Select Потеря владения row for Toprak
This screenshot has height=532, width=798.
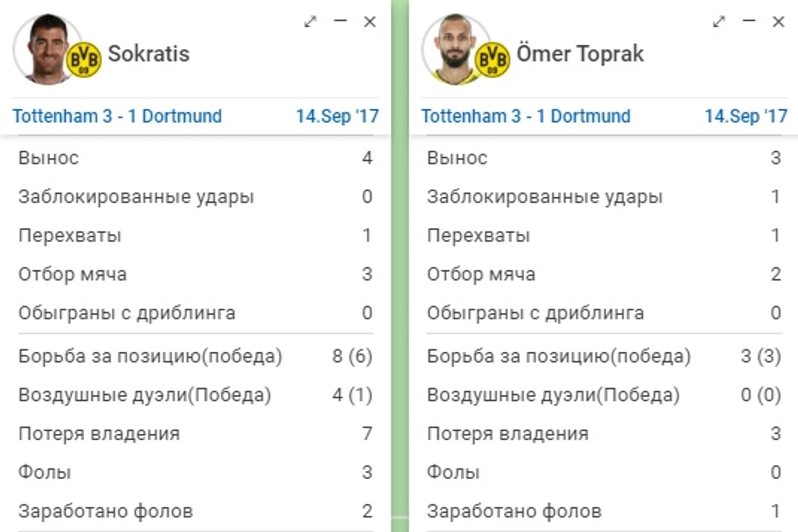(603, 434)
